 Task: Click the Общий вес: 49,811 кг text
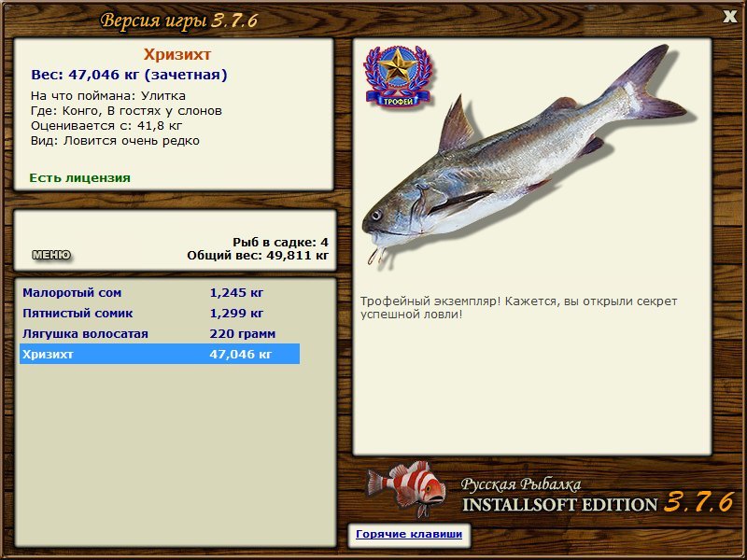[x=258, y=256]
